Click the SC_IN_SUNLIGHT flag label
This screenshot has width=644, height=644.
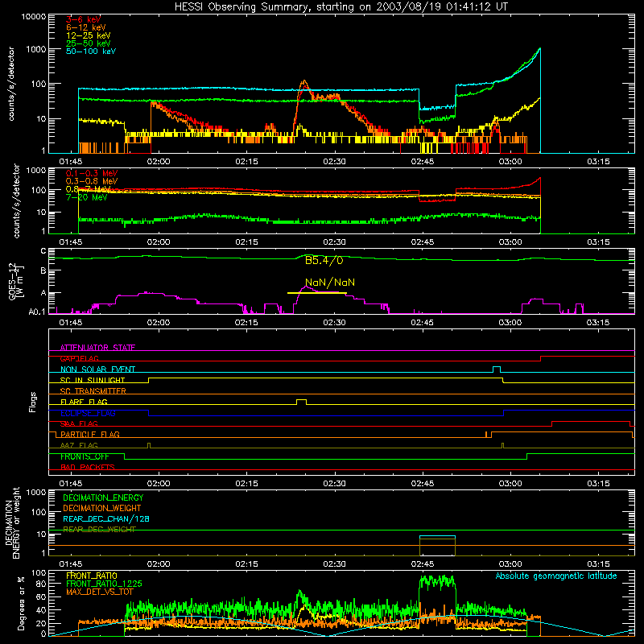point(92,380)
